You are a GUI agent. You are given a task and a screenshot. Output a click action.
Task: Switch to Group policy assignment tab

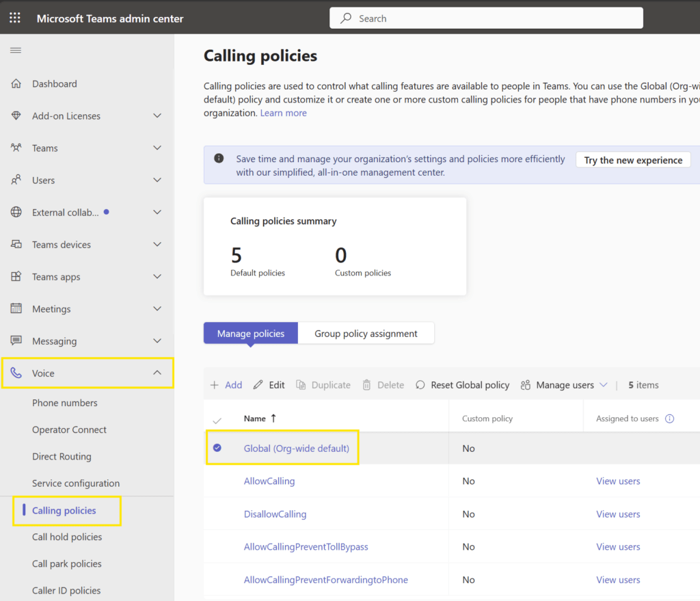point(366,334)
